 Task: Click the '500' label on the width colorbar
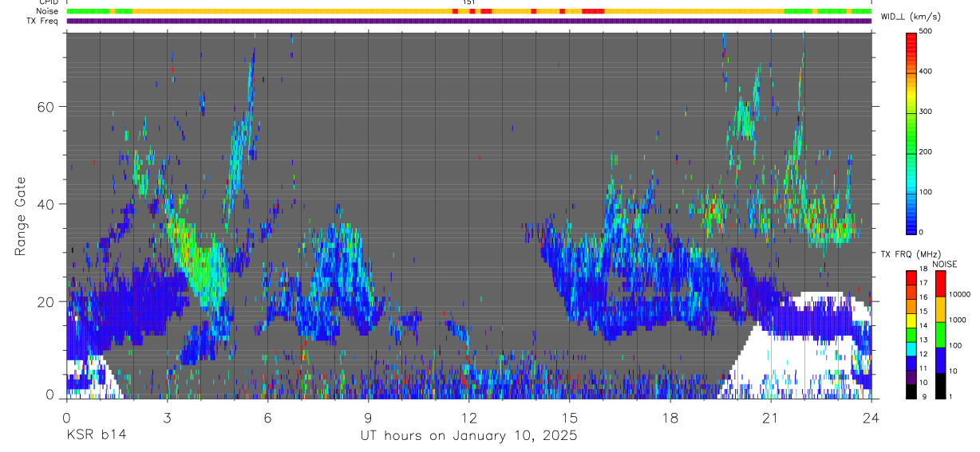click(x=927, y=31)
